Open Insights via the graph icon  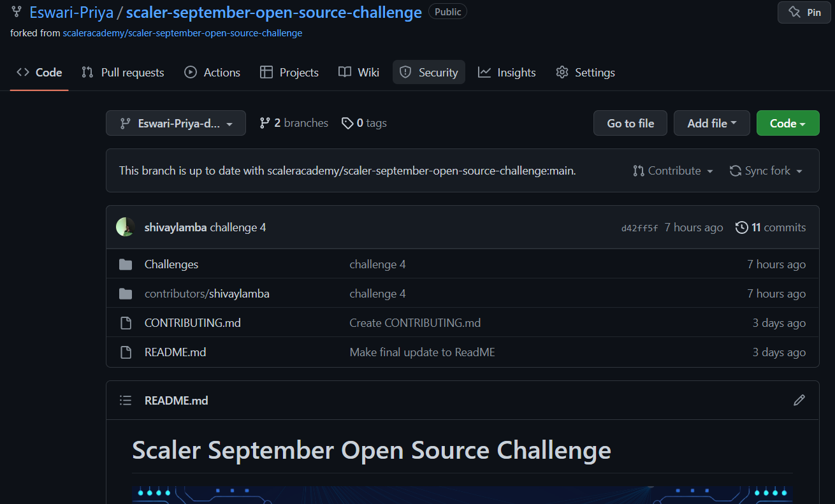(484, 72)
